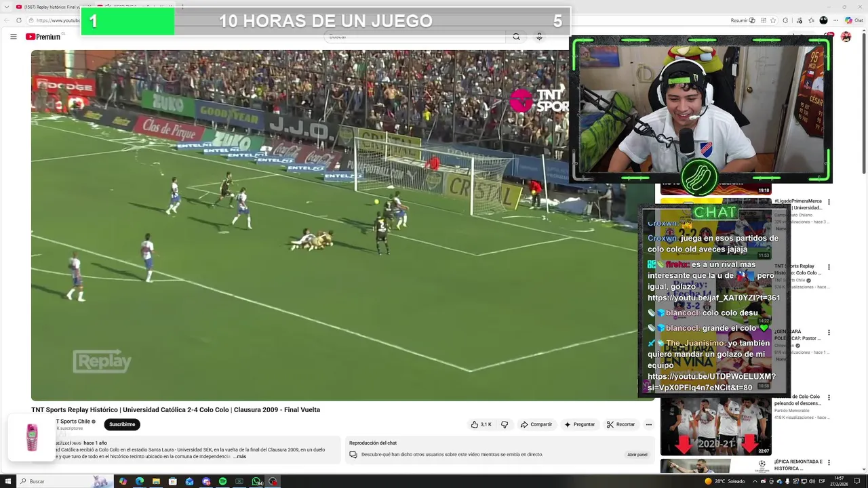Show hidden system tray icons chevron
868x488 pixels.
[755, 481]
